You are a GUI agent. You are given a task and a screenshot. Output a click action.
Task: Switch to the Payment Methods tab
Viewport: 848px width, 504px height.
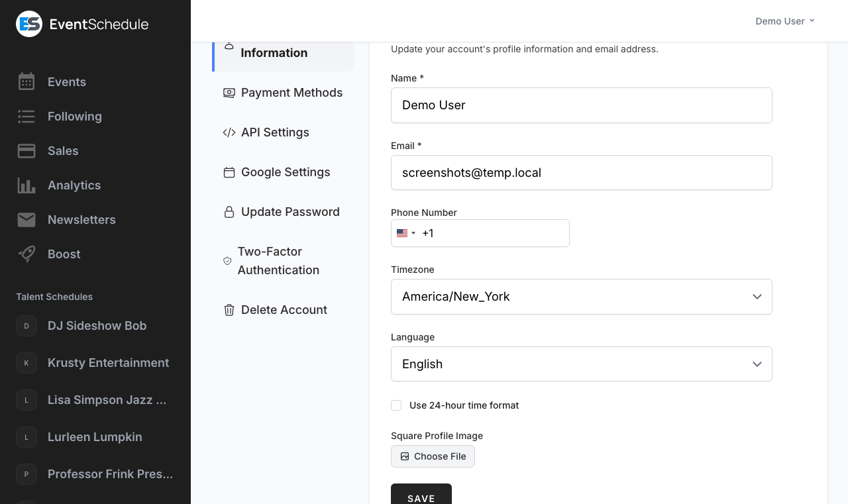(291, 93)
